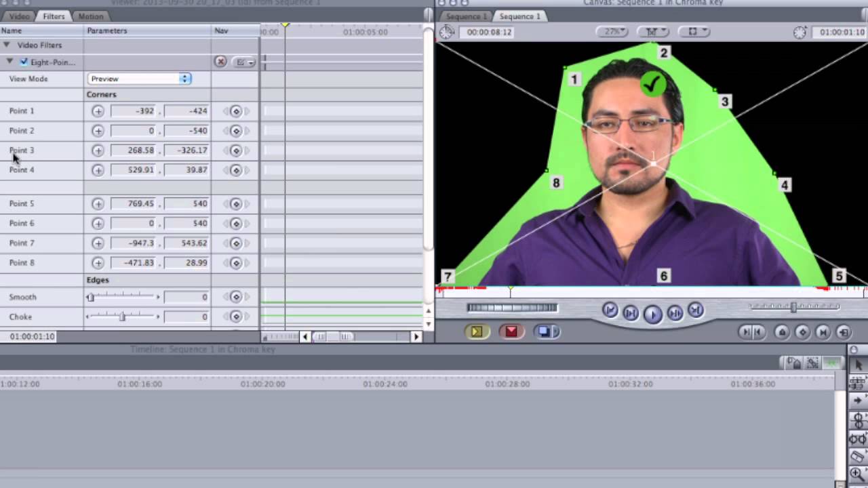The width and height of the screenshot is (868, 488).
Task: Click the Point 1 crosshair point-select button
Action: pos(98,110)
